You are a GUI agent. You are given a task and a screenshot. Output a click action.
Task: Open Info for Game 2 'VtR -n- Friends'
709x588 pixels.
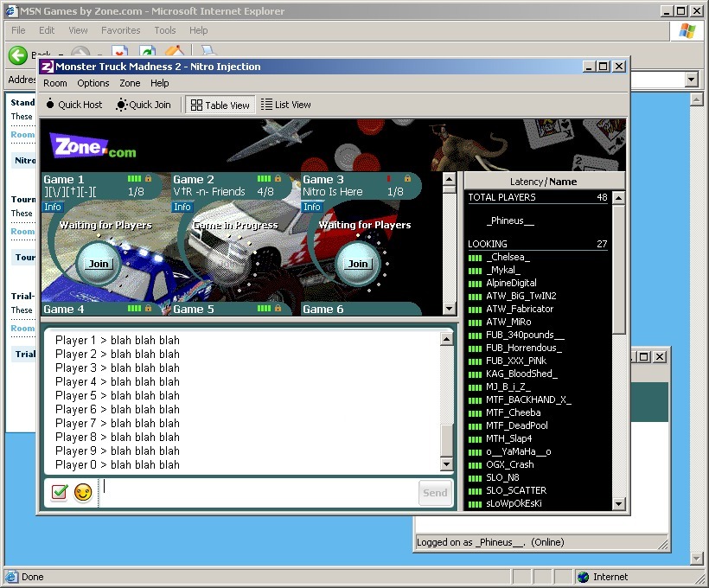click(182, 208)
